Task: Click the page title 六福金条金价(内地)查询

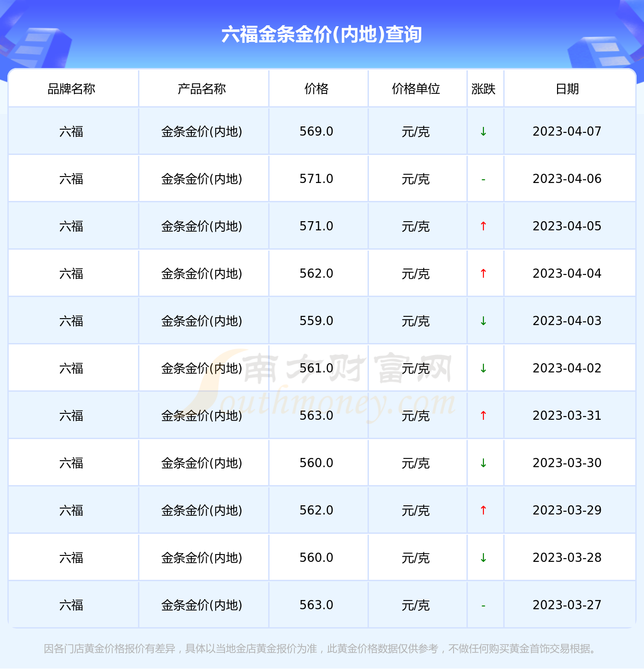Action: tap(322, 34)
